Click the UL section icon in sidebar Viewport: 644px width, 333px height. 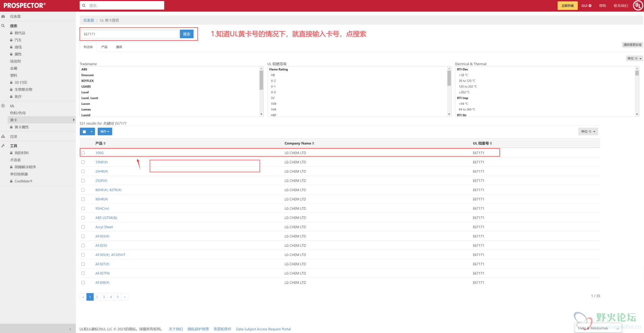[3, 106]
